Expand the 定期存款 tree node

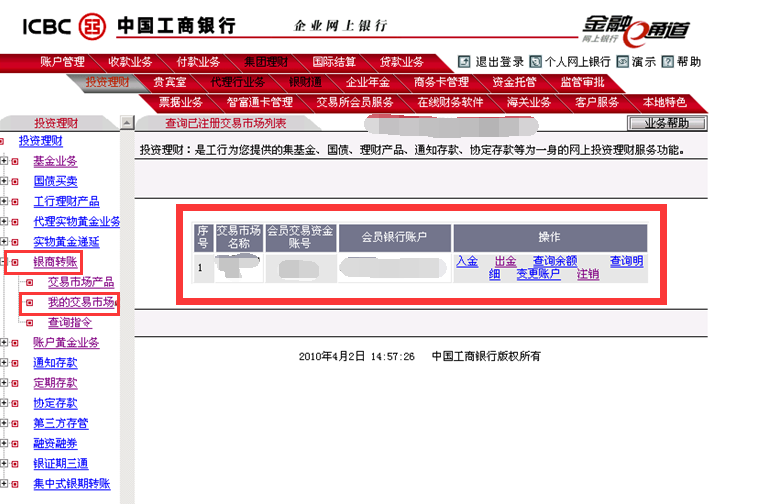(4, 382)
